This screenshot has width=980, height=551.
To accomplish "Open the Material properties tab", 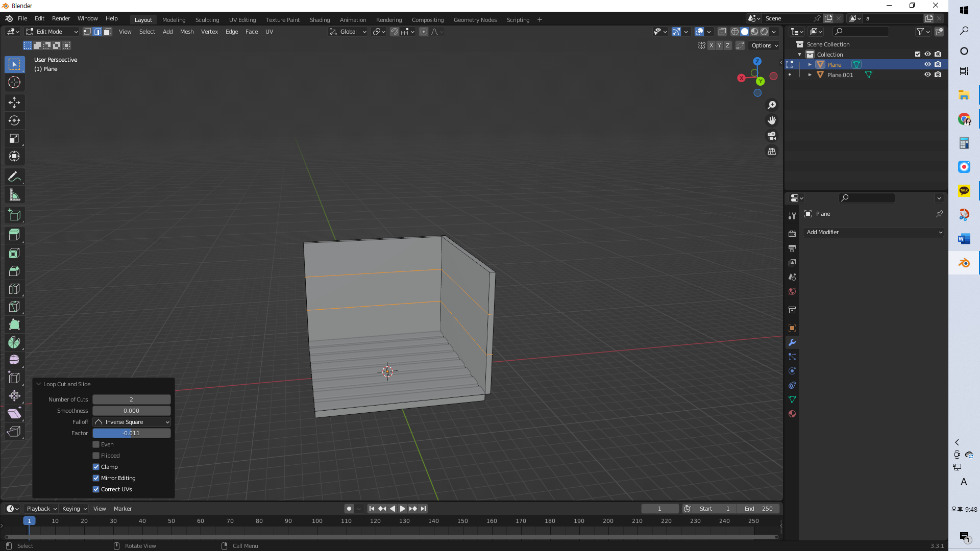I will pyautogui.click(x=792, y=414).
